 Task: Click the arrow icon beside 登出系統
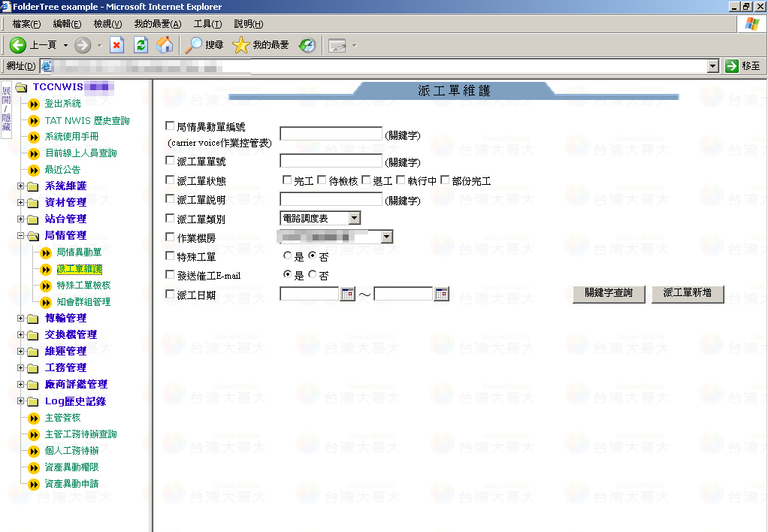tap(34, 104)
